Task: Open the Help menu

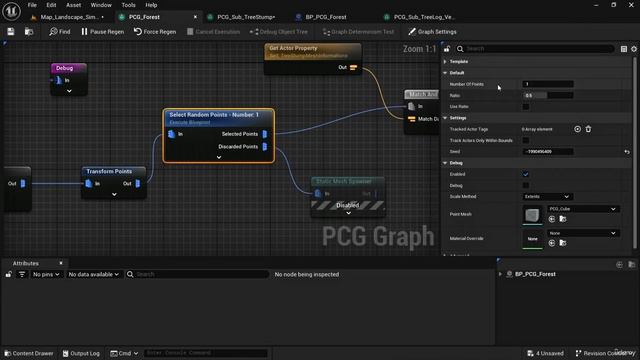Action: [151, 5]
